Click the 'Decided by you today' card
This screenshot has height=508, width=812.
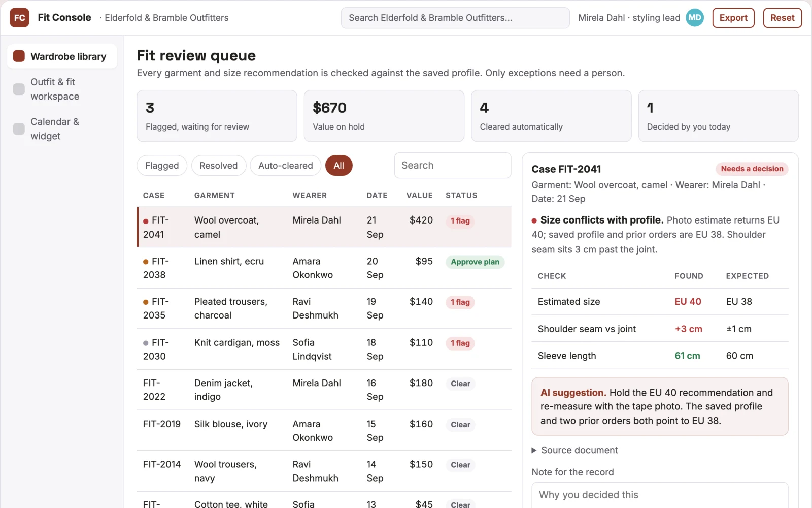[x=719, y=116]
